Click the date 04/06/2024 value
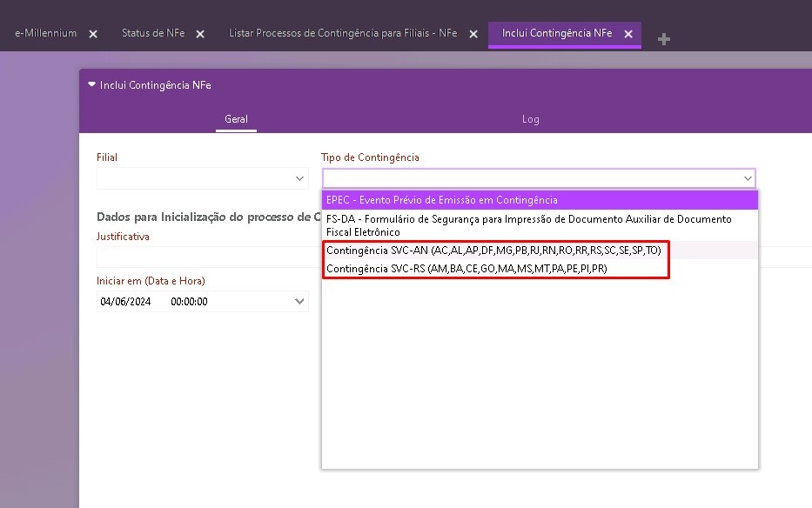Viewport: 812px width, 508px height. (125, 301)
